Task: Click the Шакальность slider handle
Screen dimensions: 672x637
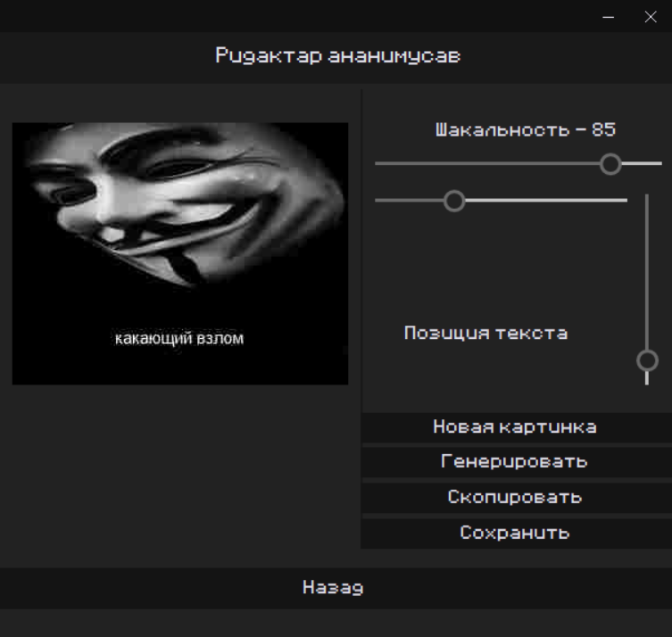Action: pos(610,164)
